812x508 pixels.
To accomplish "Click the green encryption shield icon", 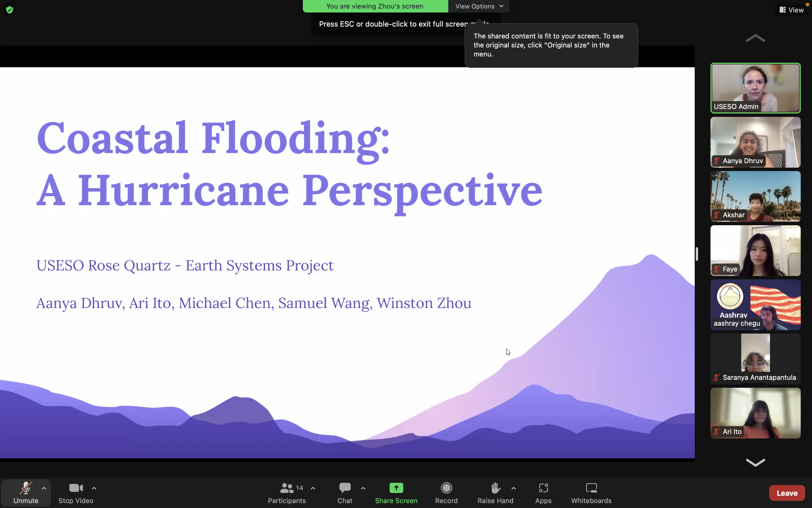I will point(9,10).
